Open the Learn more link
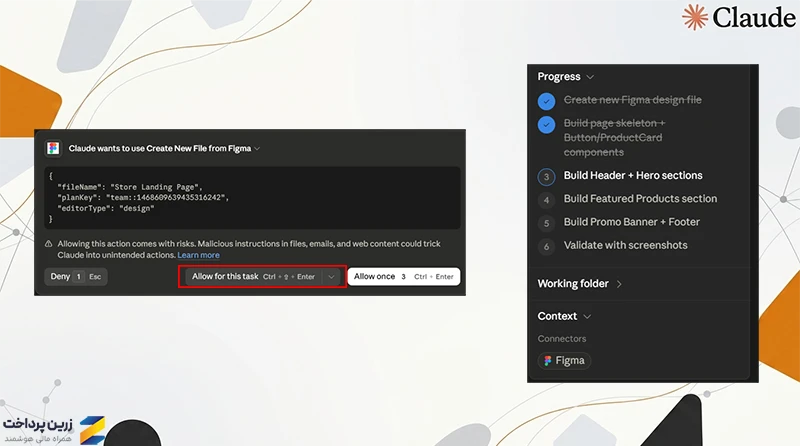The image size is (800, 446). [x=198, y=255]
